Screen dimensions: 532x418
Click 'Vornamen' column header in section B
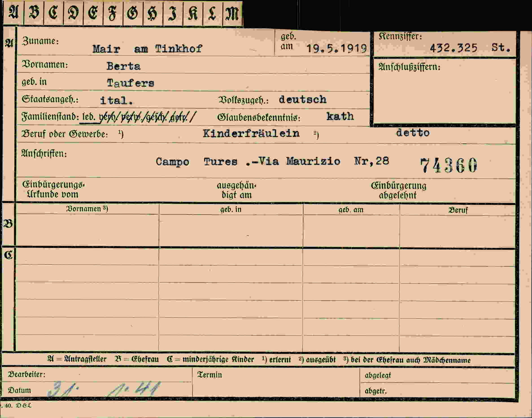(87, 209)
